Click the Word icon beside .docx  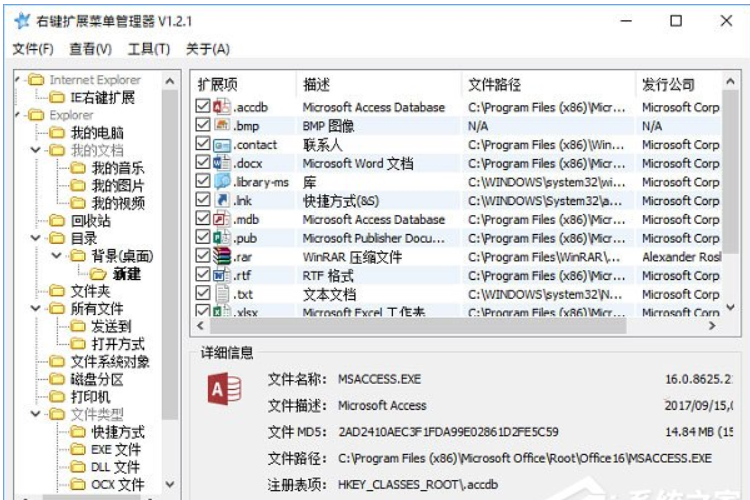click(x=221, y=163)
